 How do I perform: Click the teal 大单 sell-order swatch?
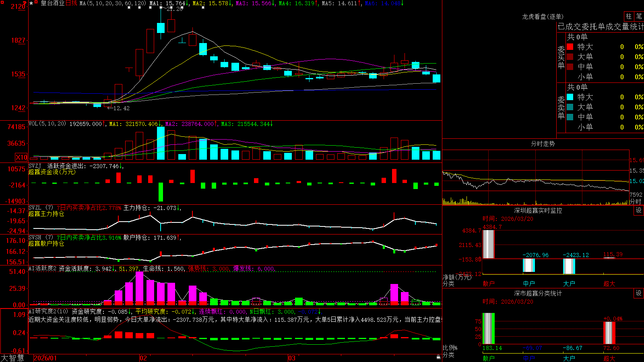point(570,107)
